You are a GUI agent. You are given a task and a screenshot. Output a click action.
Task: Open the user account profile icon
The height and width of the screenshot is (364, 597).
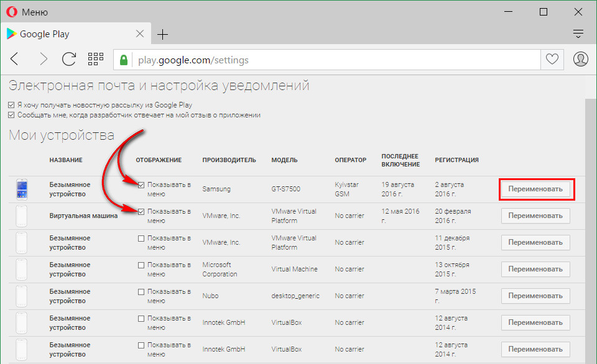pyautogui.click(x=581, y=59)
